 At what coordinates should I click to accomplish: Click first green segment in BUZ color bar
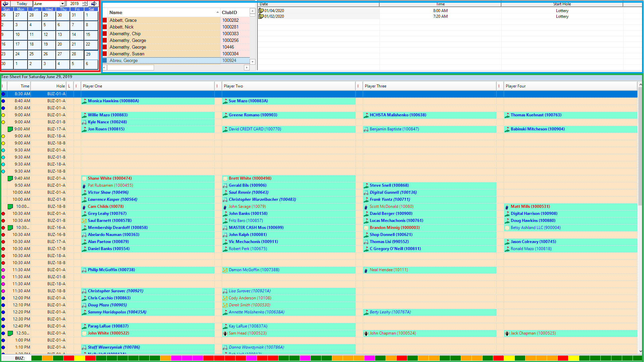[x=37, y=358]
